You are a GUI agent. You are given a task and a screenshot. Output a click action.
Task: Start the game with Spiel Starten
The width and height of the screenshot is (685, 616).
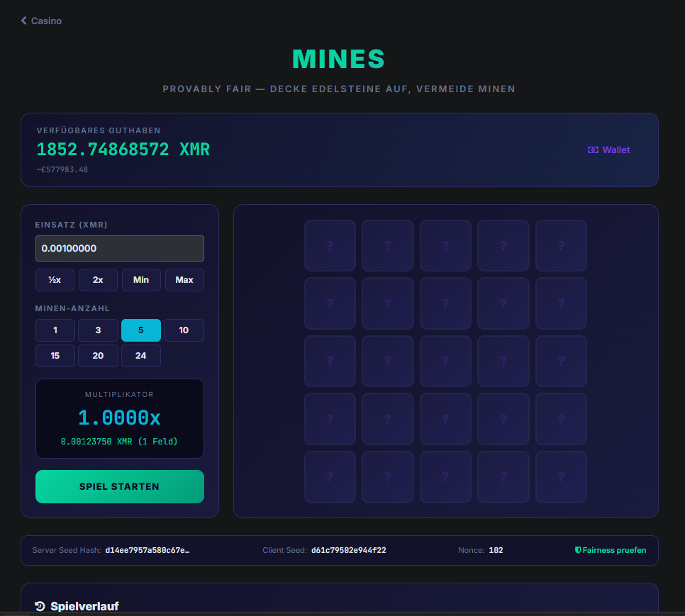click(120, 487)
